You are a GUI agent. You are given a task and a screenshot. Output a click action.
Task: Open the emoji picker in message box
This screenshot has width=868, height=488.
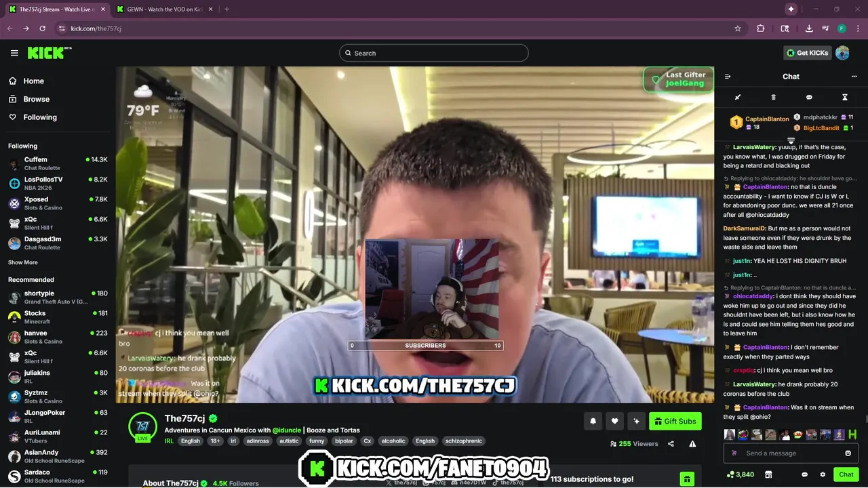[x=848, y=453]
